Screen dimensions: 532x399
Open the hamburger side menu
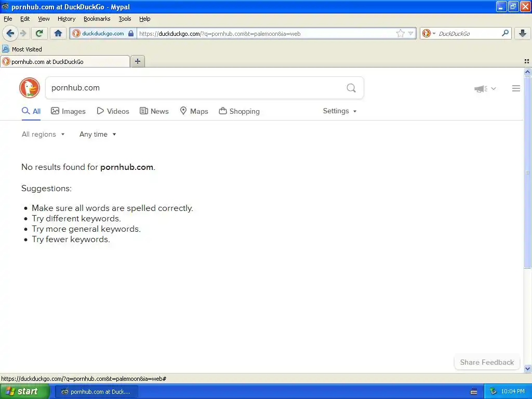pyautogui.click(x=516, y=88)
